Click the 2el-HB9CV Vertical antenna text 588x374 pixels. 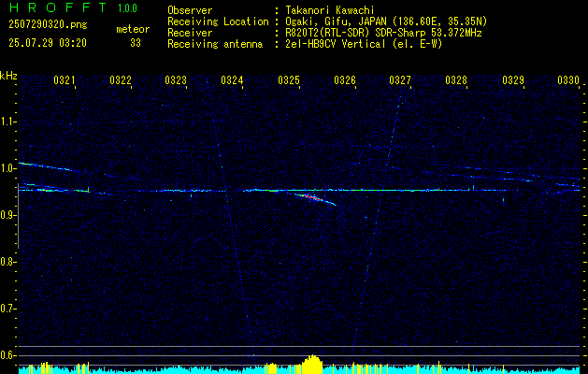[x=364, y=44]
